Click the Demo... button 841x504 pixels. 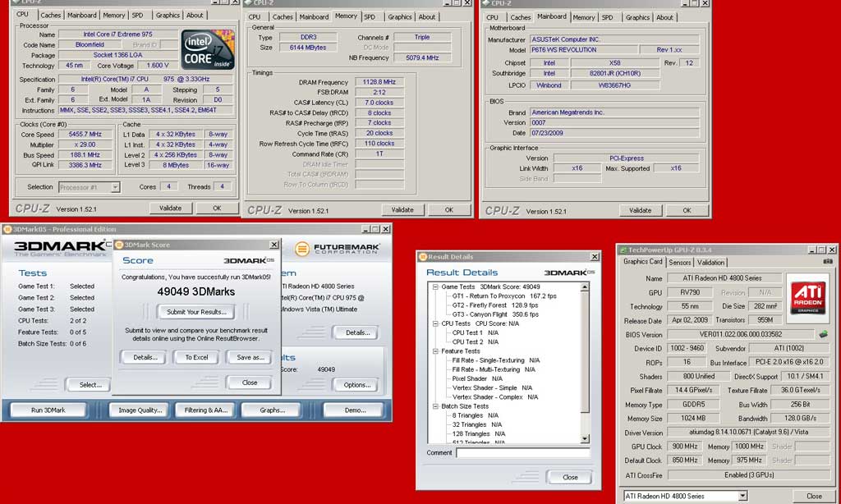[355, 410]
